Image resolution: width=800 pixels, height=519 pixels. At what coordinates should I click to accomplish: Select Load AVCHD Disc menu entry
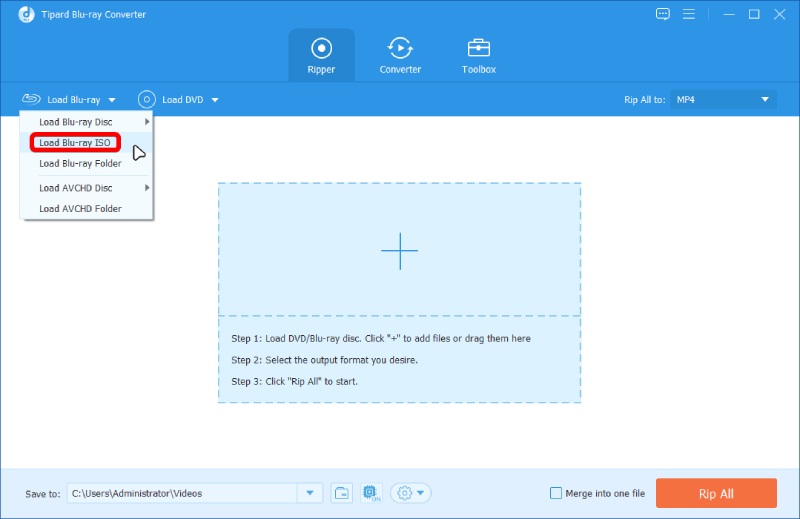point(86,188)
